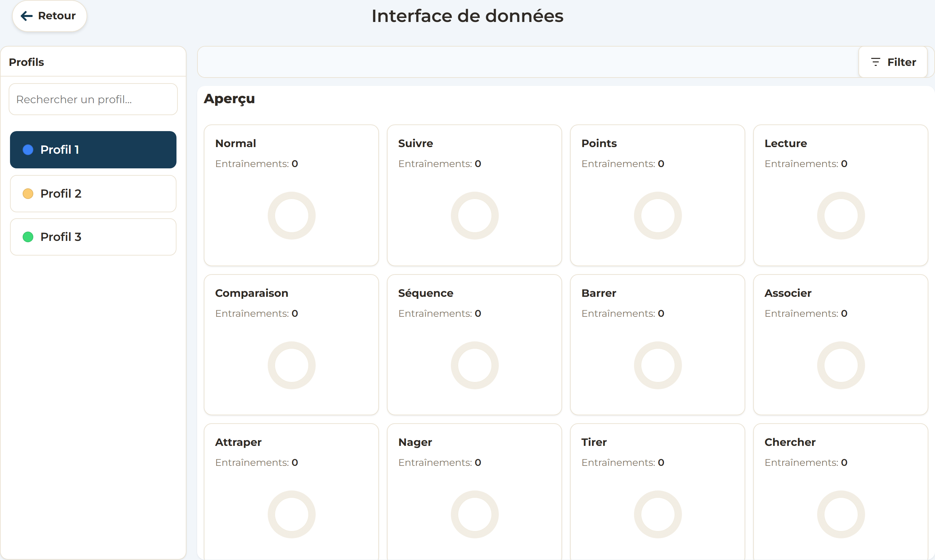The width and height of the screenshot is (935, 560).
Task: Click the Entraînements count in the Nager card
Action: click(440, 463)
